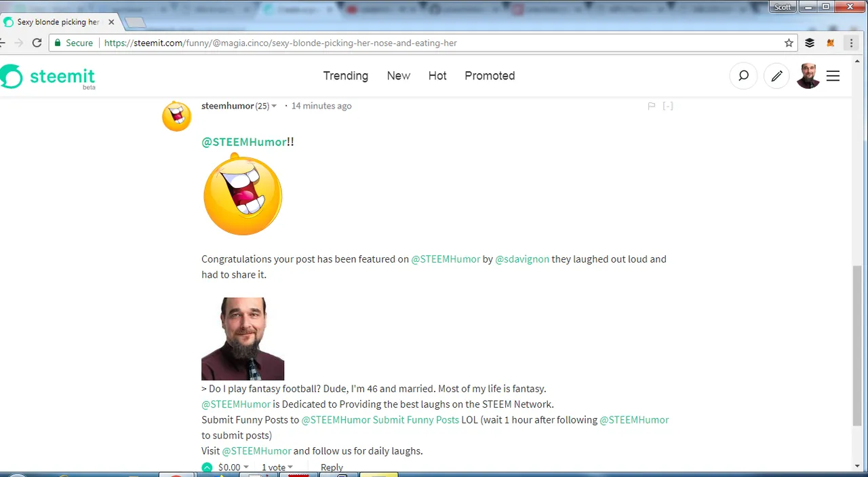Viewport: 868px width, 477px height.
Task: Click @STEEMHumor link before 'is Dedicated'
Action: (236, 404)
